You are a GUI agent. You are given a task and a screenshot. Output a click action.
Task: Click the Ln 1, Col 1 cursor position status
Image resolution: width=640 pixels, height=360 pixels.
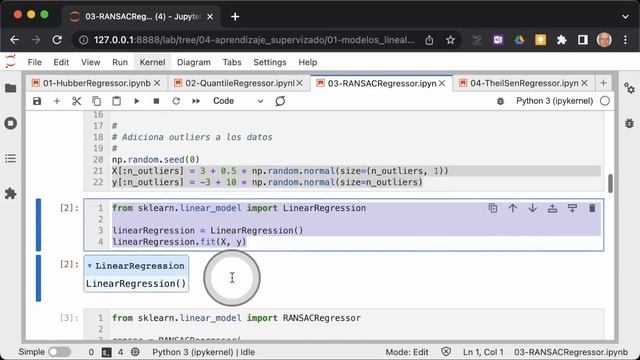pos(483,352)
